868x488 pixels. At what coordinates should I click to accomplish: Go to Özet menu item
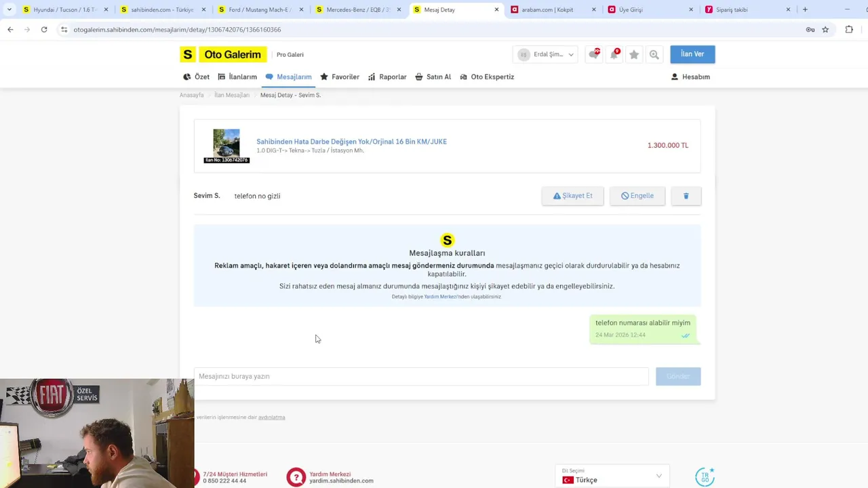point(196,77)
